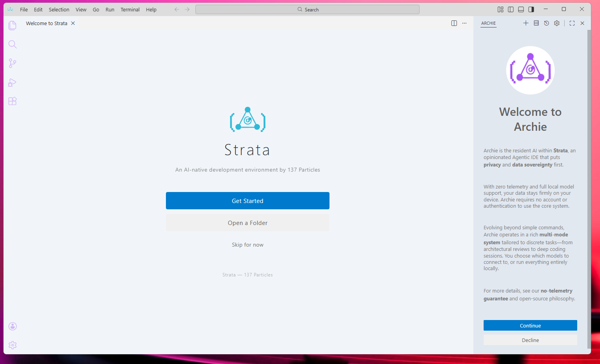Click the Search command bar at top
The image size is (600, 364).
pyautogui.click(x=307, y=9)
